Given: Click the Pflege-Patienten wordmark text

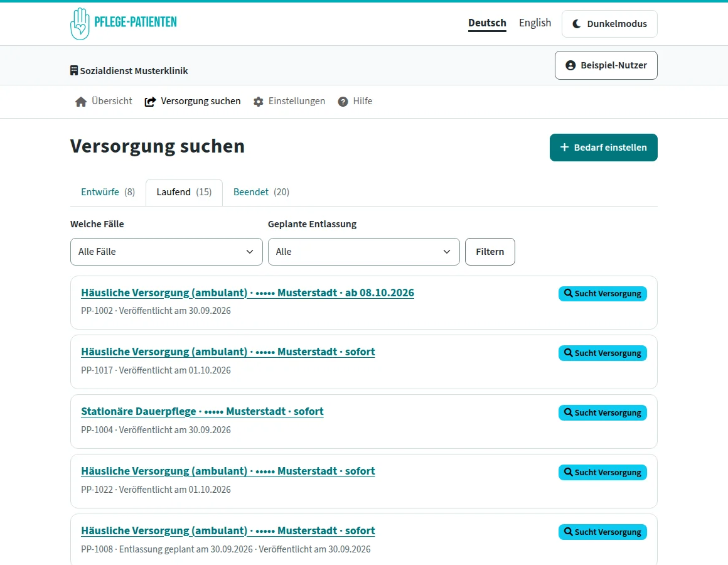Looking at the screenshot, I should 135,22.
